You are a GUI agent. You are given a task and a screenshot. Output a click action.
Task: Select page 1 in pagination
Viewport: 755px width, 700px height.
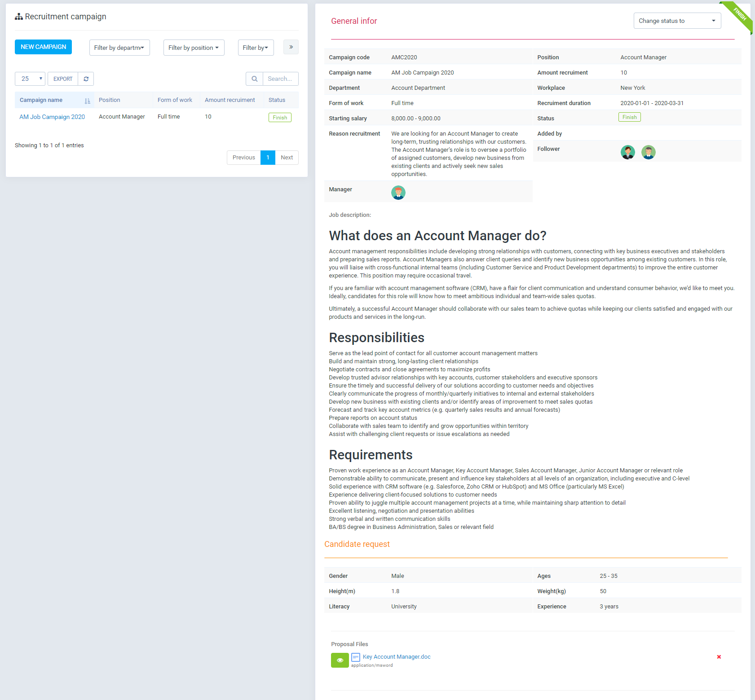coord(268,158)
